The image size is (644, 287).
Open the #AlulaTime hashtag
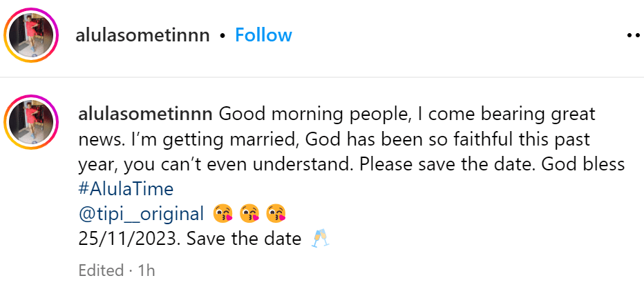tap(126, 188)
